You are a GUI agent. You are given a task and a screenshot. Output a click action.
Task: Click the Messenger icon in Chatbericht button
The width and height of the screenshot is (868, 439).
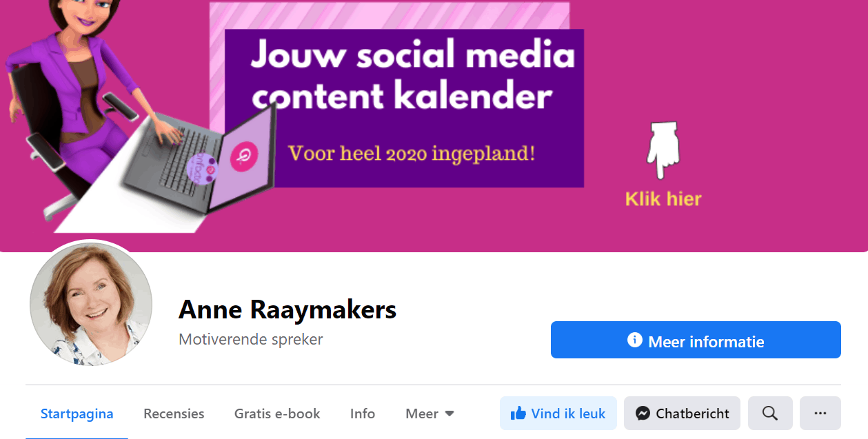643,414
